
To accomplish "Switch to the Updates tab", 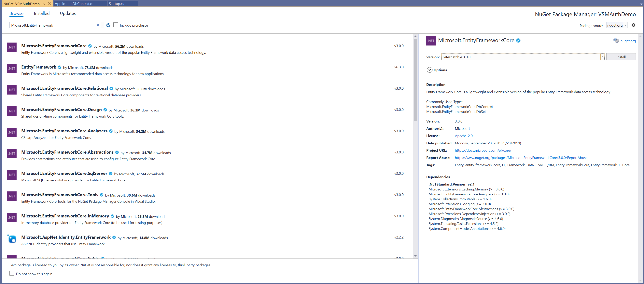I will pyautogui.click(x=68, y=13).
